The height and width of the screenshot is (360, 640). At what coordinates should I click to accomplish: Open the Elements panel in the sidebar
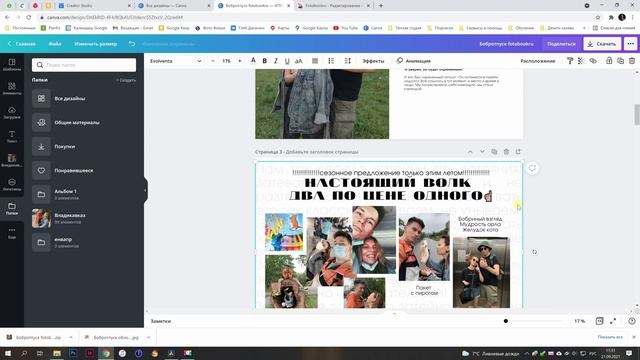click(x=12, y=88)
